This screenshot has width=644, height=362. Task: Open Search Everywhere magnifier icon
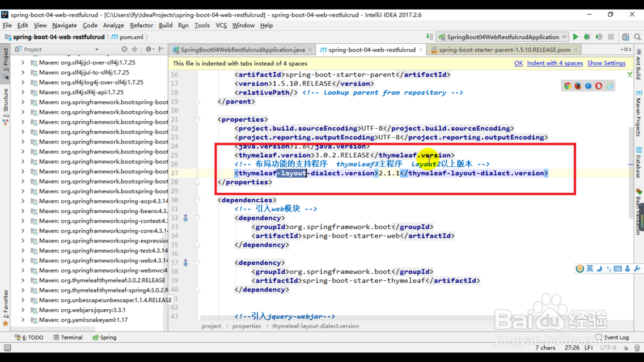[x=638, y=37]
